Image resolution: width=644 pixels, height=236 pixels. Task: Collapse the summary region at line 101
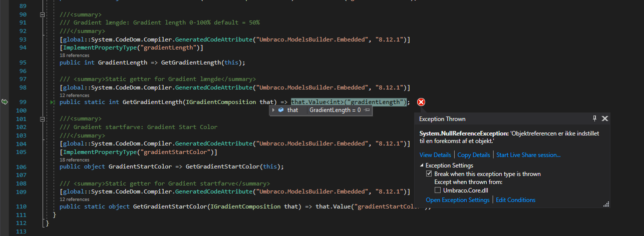pos(42,119)
